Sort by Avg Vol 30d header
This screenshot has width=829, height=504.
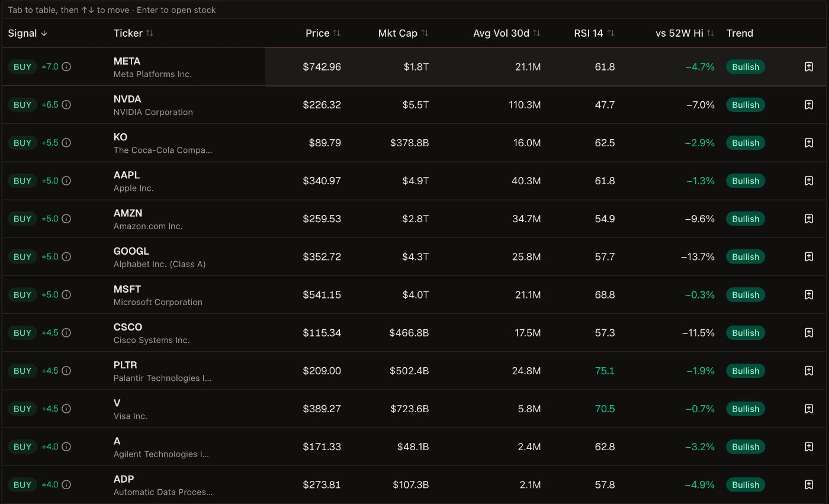(x=507, y=33)
